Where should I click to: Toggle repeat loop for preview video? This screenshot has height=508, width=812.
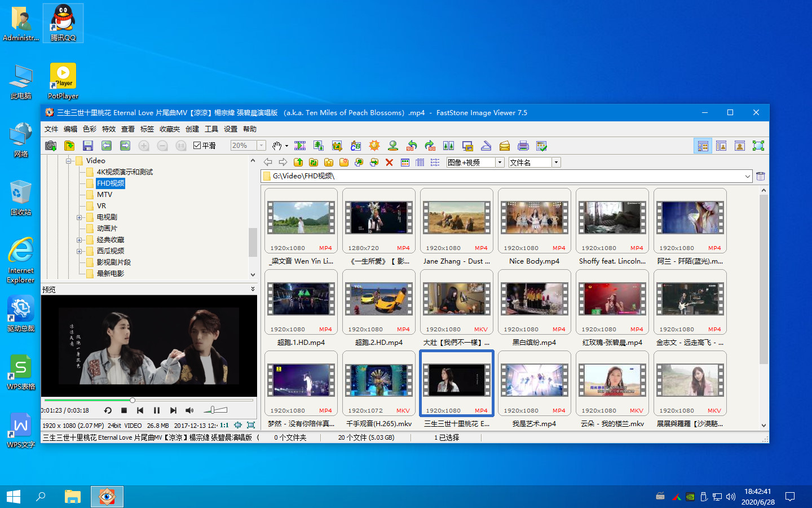tap(108, 410)
